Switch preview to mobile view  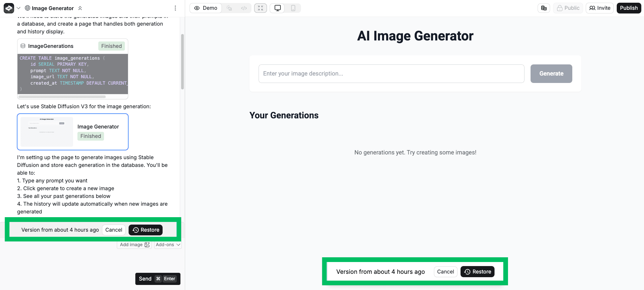(x=293, y=8)
